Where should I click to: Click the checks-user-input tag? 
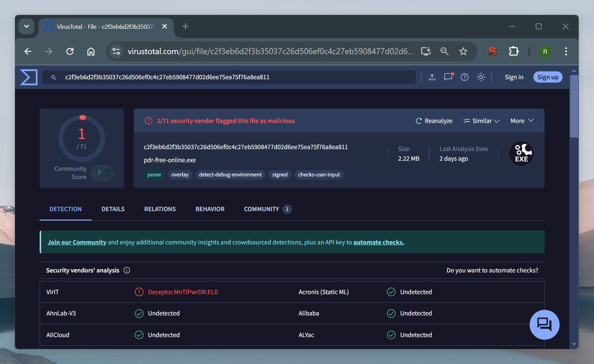click(319, 175)
